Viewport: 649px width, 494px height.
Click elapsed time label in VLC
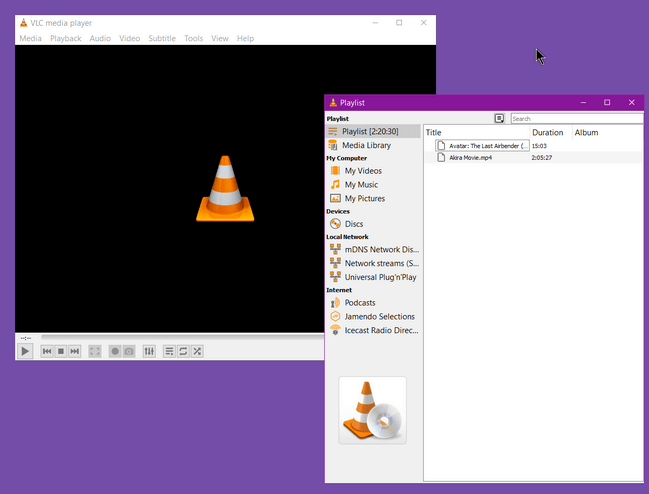click(x=26, y=338)
